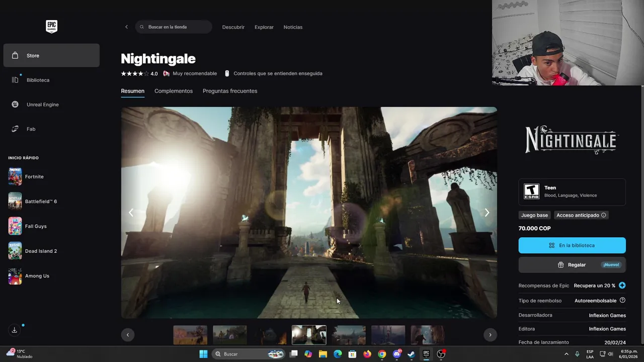The image size is (644, 362).
Task: Select the sixth gallery thumbnail
Action: (388, 335)
